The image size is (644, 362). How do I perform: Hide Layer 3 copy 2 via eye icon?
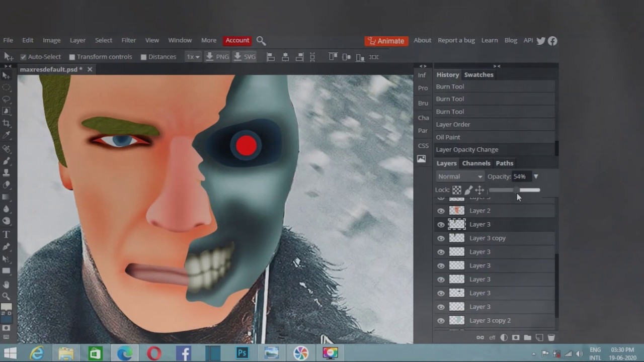(441, 321)
